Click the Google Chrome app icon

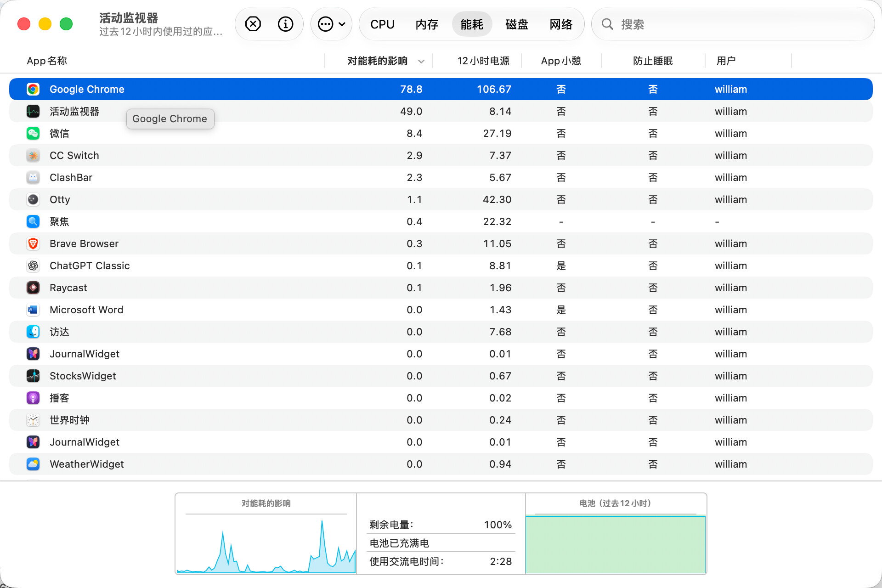click(x=33, y=89)
